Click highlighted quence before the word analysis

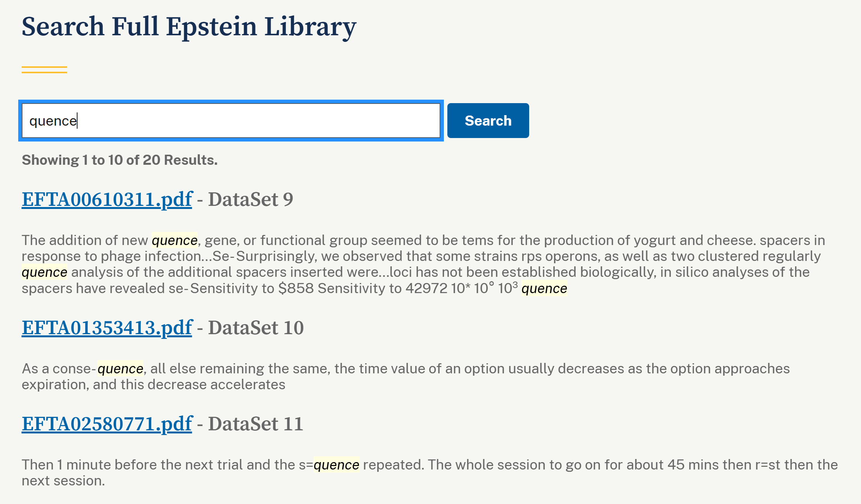[44, 272]
